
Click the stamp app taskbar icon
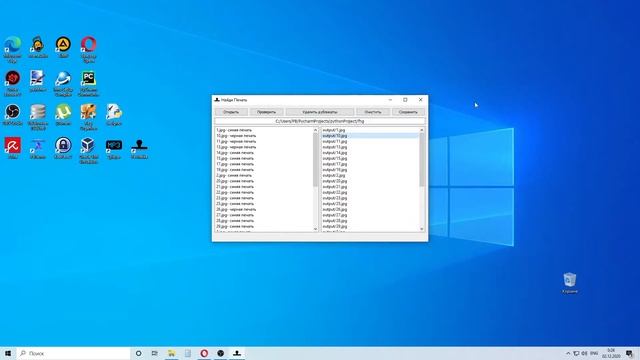pos(237,353)
